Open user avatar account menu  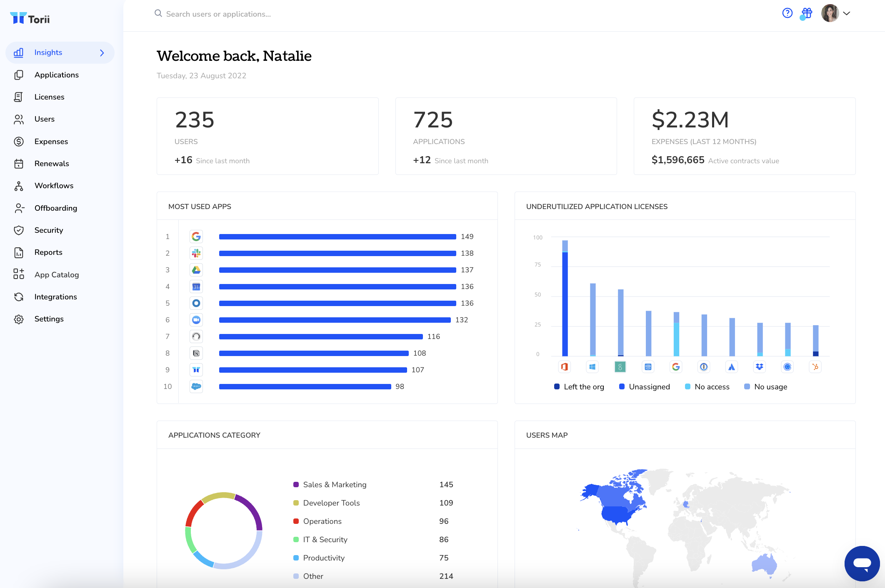830,13
